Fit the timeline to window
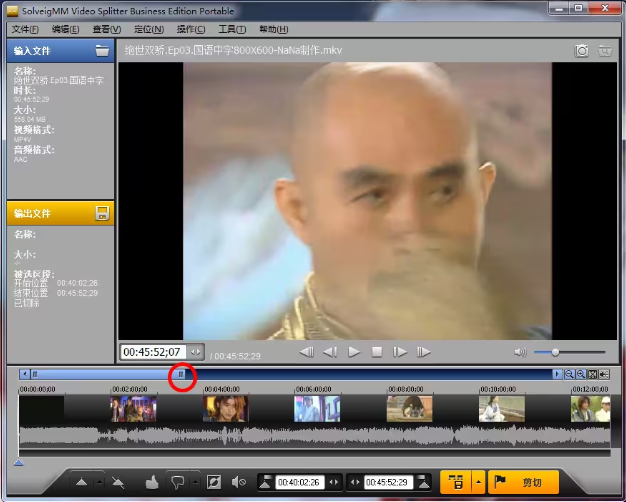626x502 pixels. point(592,374)
